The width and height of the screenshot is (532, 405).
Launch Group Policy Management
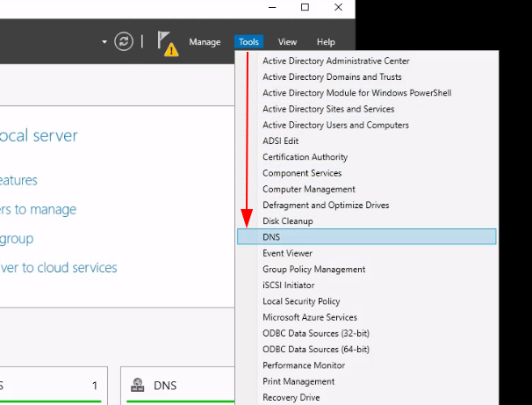coord(367,269)
